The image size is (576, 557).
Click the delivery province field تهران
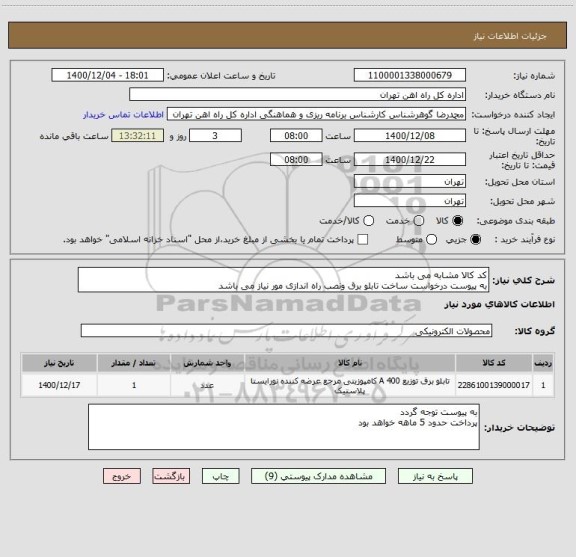pyautogui.click(x=410, y=182)
